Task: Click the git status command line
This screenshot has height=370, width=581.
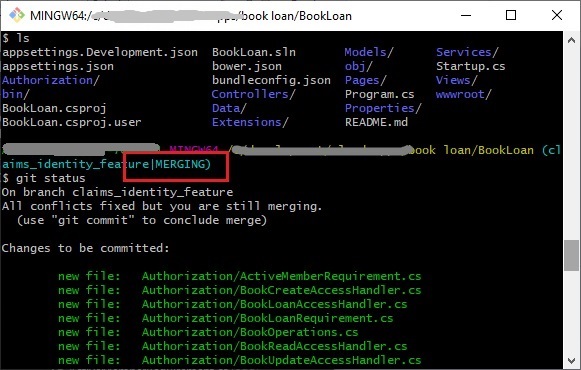Action: (44, 179)
